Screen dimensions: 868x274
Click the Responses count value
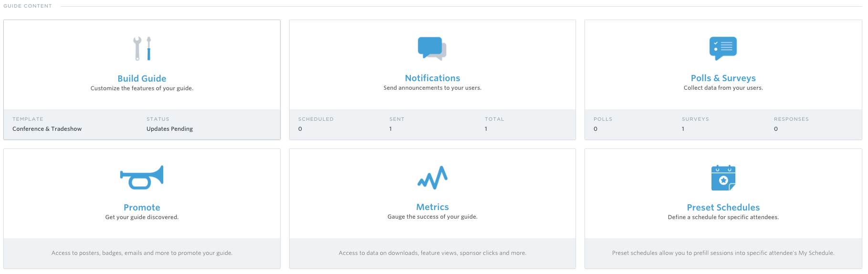point(776,129)
